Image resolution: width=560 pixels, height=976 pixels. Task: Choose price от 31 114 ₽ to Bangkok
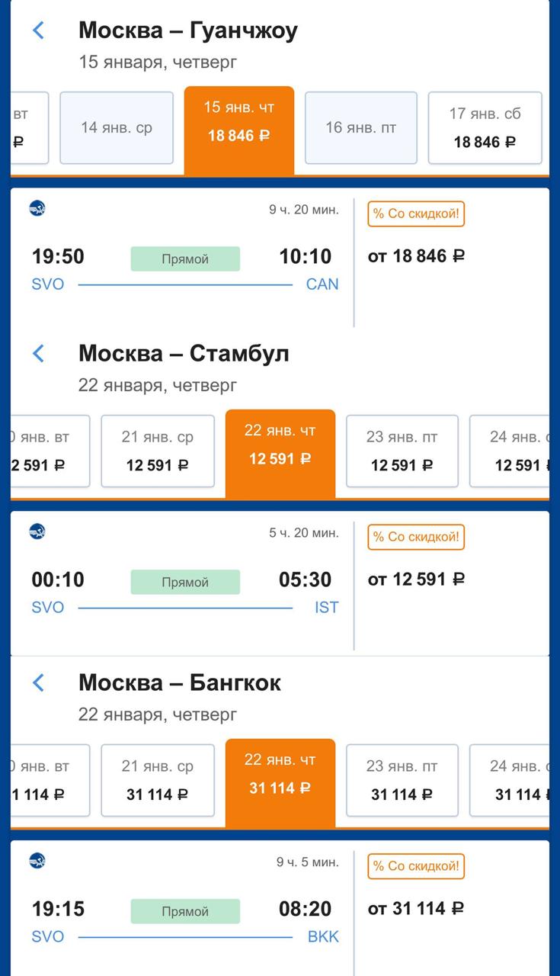[x=416, y=908]
